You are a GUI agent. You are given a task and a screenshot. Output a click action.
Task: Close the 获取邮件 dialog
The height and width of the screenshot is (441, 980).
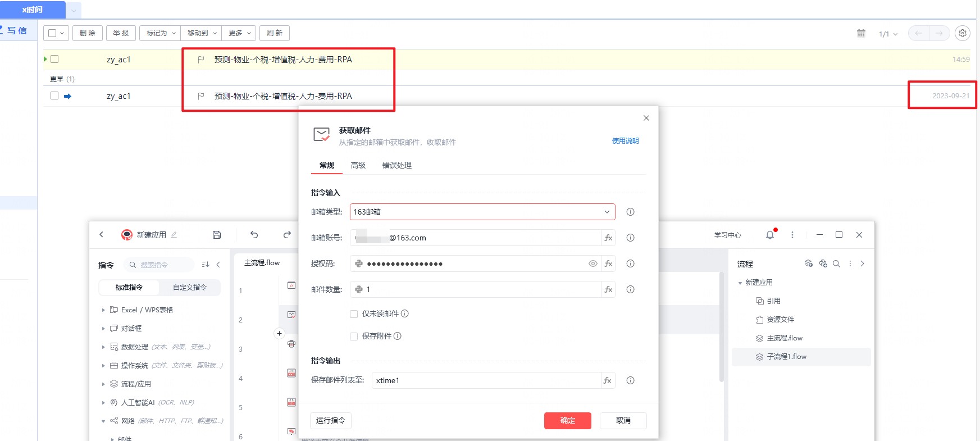pyautogui.click(x=646, y=118)
